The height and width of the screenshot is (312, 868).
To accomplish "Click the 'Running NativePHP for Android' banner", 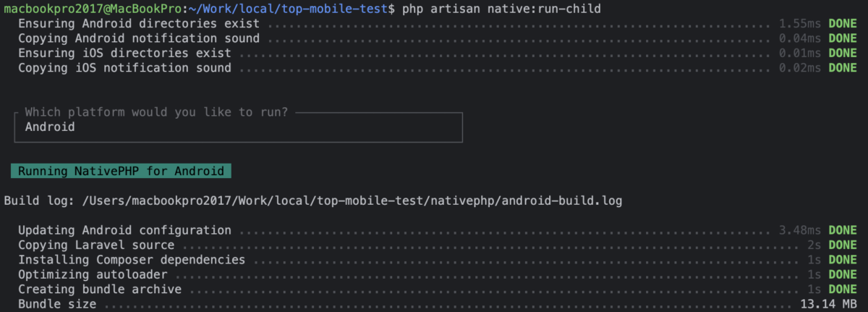I will tap(121, 171).
